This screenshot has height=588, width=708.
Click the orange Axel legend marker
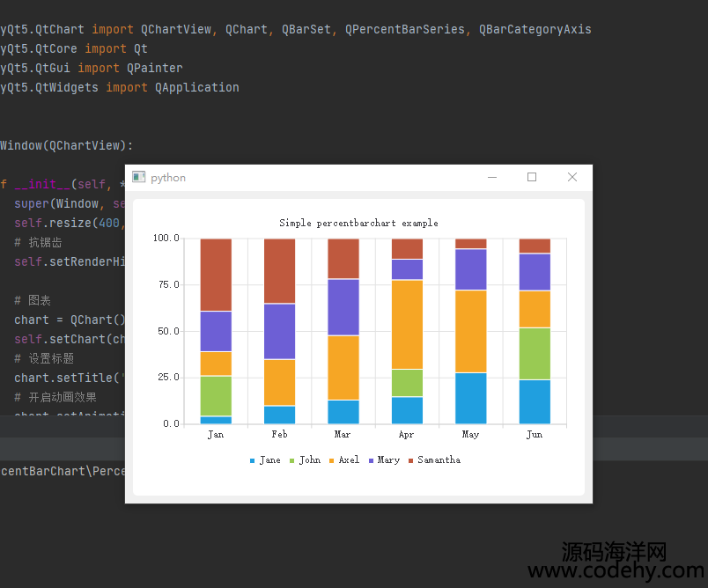click(x=331, y=460)
